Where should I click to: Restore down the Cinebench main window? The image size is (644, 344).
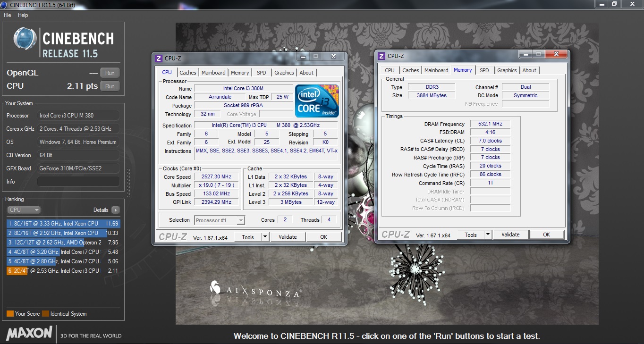coord(614,4)
